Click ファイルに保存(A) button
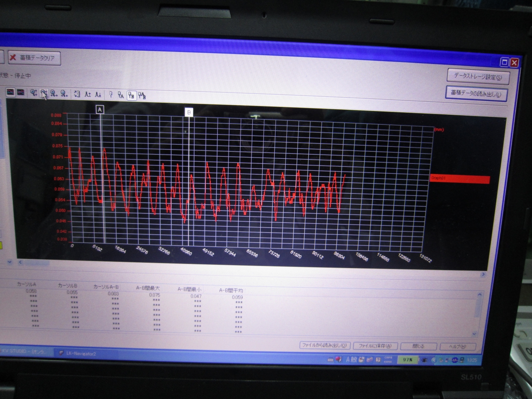This screenshot has width=532, height=399. pos(375,346)
